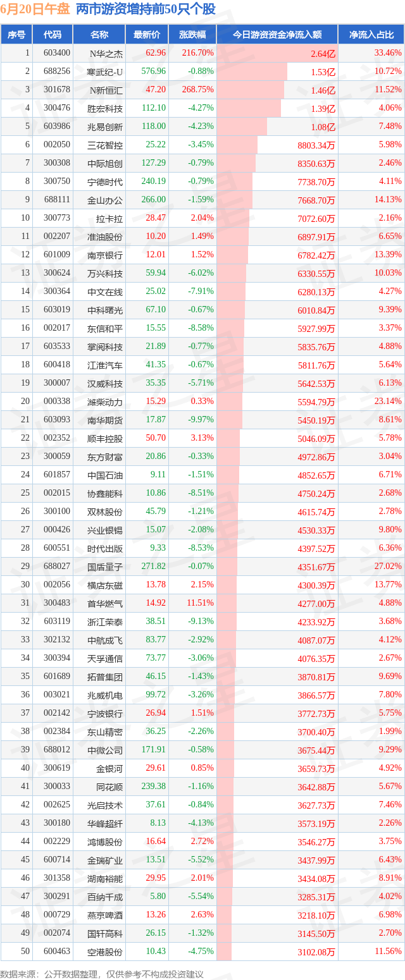Click price 36.25 for 东山精密
Image resolution: width=405 pixels, height=980 pixels.
tap(156, 732)
